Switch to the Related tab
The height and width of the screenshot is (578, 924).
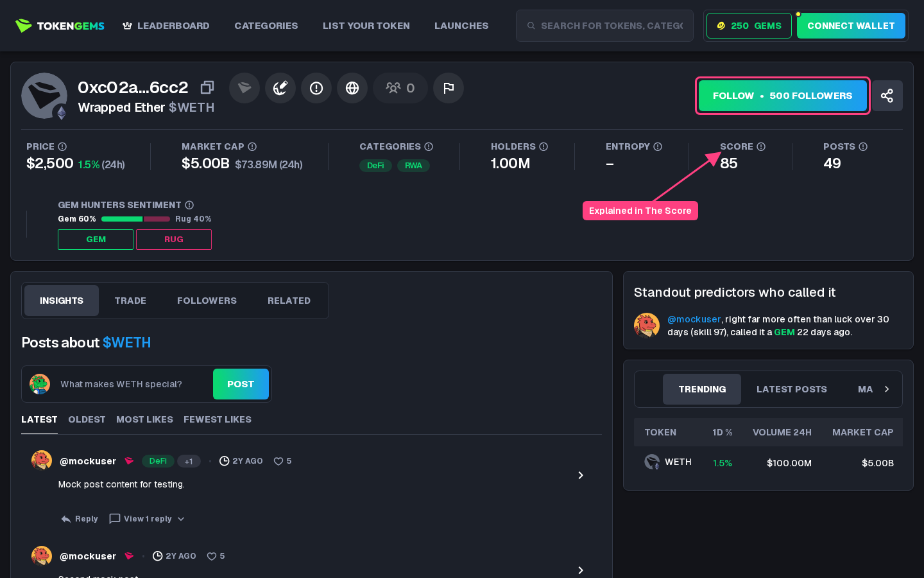click(289, 301)
